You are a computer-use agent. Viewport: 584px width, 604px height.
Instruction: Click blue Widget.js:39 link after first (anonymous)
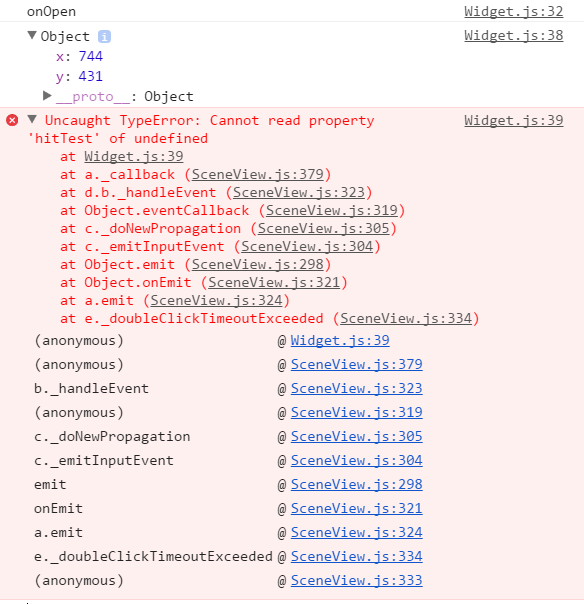coord(340,341)
